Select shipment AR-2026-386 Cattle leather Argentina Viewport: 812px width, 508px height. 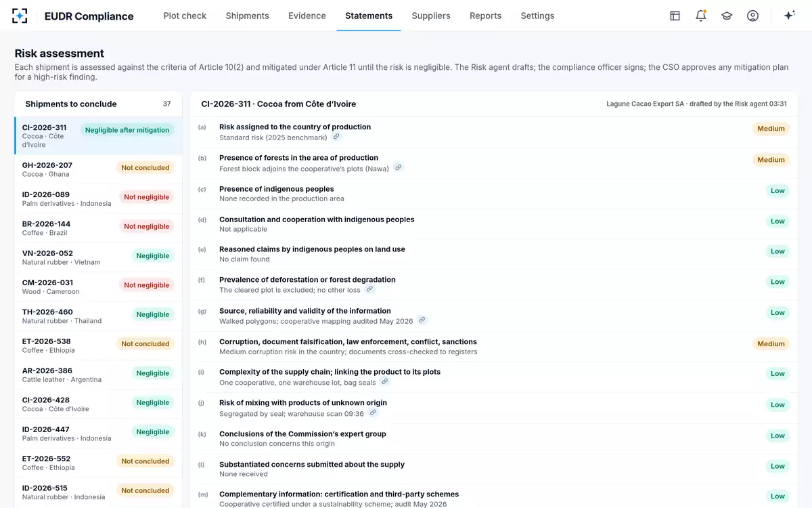[99, 375]
